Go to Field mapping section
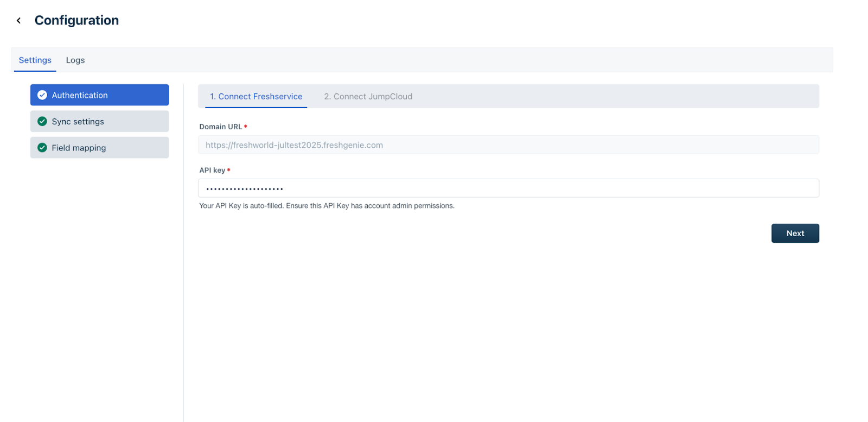The width and height of the screenshot is (868, 422). pos(99,148)
